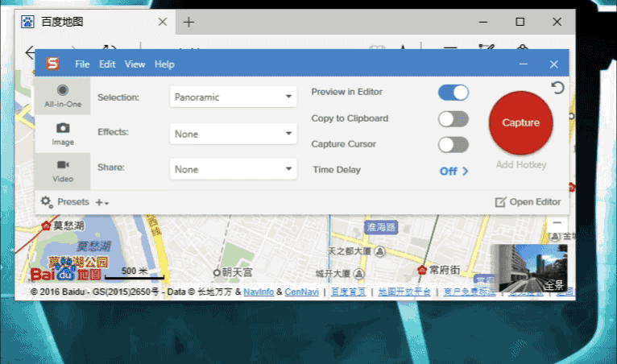This screenshot has height=364, width=617.
Task: Click the 常府街 metro station marker
Action: pyautogui.click(x=422, y=270)
